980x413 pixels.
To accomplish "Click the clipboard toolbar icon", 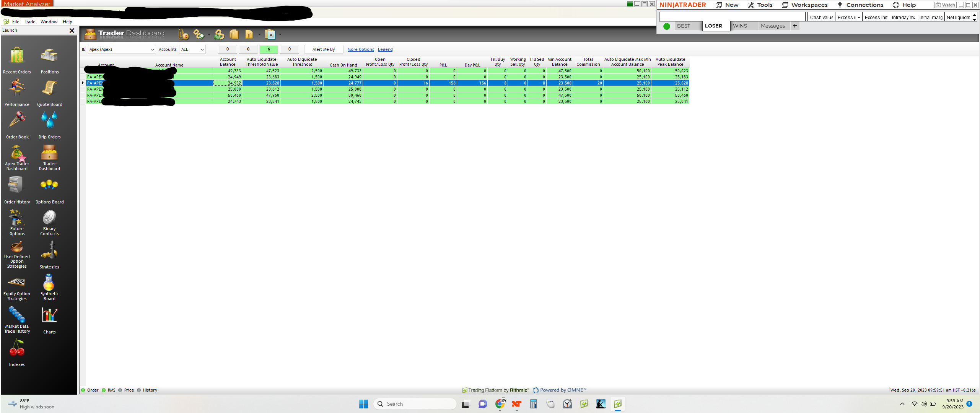I will click(270, 34).
